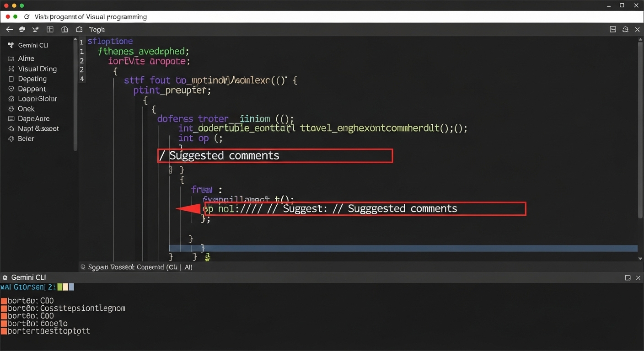The width and height of the screenshot is (644, 351).
Task: Select the split-view grid icon in the toolbar
Action: tap(50, 29)
